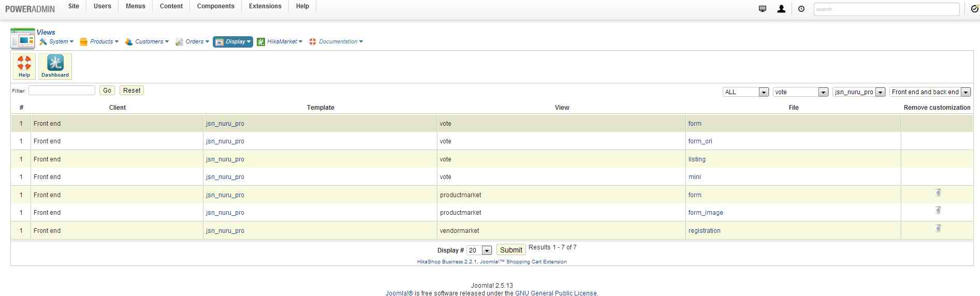
Task: Click the Views page header icon
Action: [x=23, y=39]
